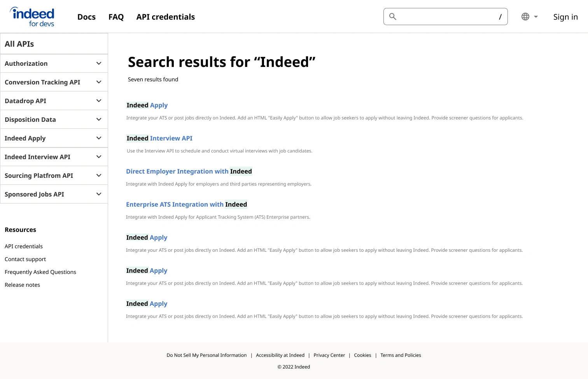This screenshot has width=588, height=379.
Task: Click the magnifying glass search icon
Action: click(393, 16)
